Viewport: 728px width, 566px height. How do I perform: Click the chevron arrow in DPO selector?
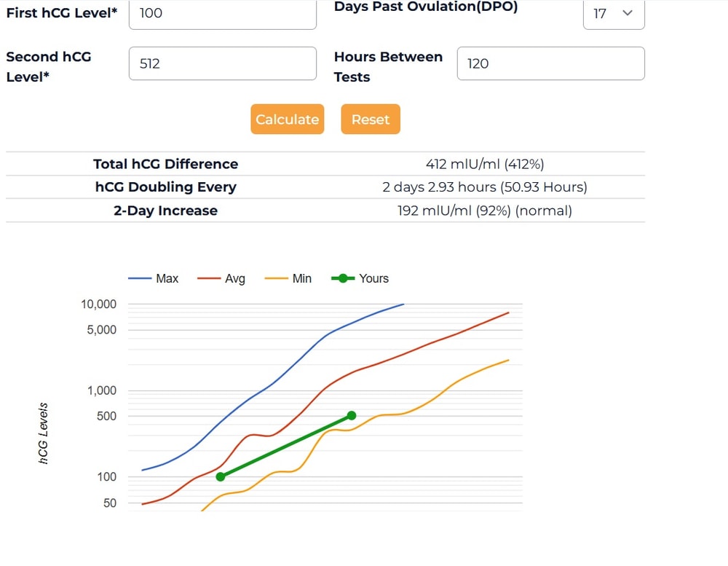click(628, 13)
